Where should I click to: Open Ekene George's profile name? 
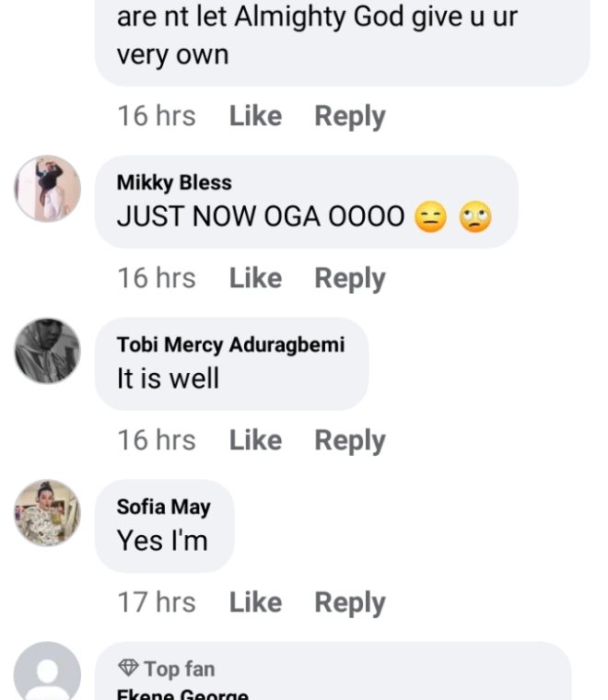[182, 694]
